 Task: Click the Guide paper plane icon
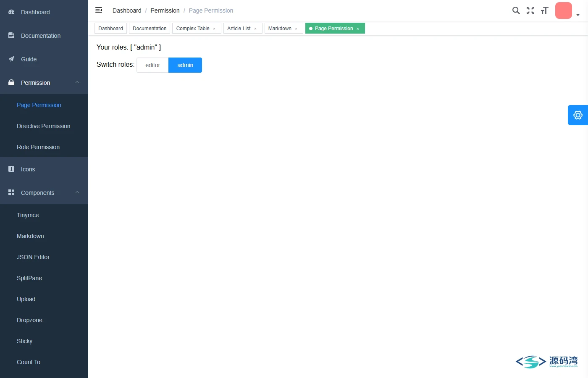click(x=11, y=59)
